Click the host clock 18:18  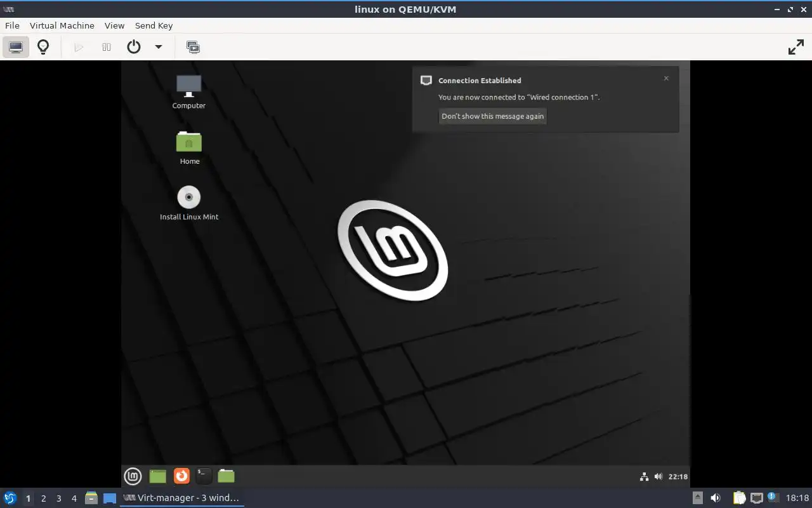pyautogui.click(x=797, y=498)
